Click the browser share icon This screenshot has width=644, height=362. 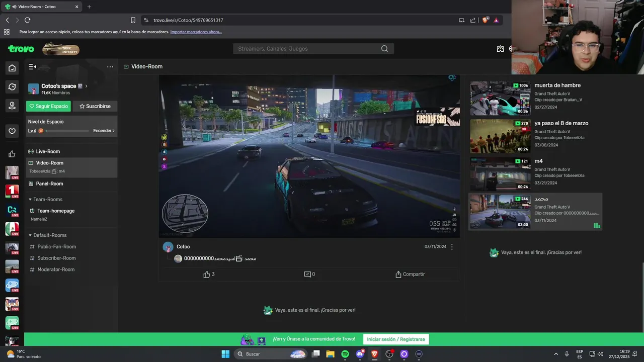(473, 20)
